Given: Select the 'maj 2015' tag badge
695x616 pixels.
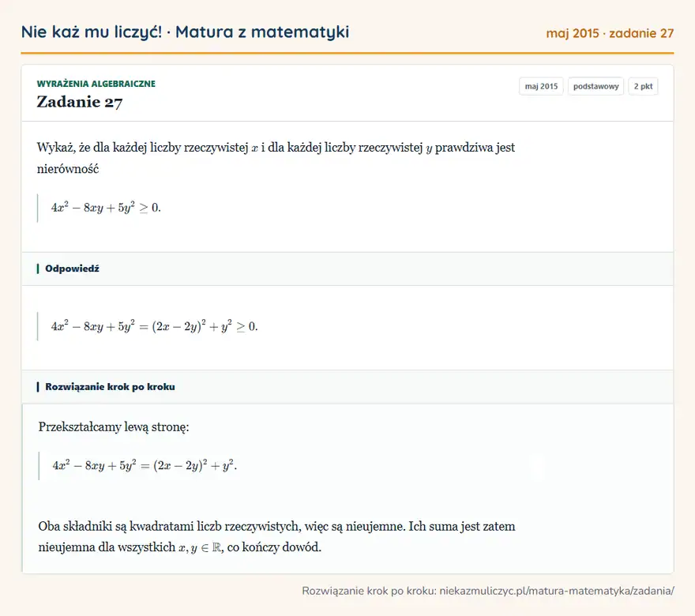Looking at the screenshot, I should 541,86.
